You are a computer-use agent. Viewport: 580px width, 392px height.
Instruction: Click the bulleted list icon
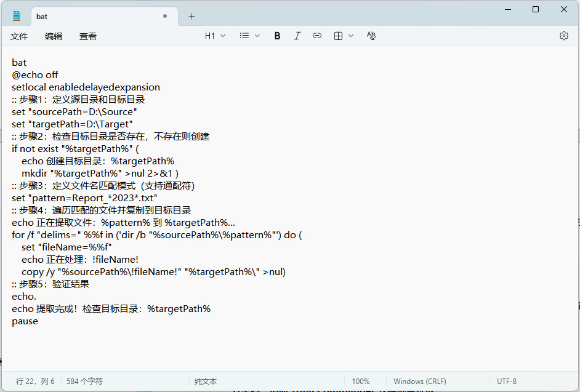(244, 36)
